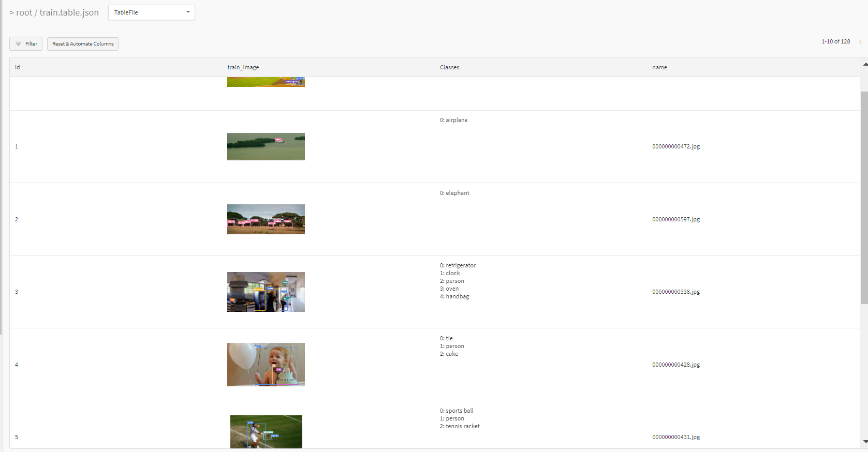The width and height of the screenshot is (868, 452).
Task: Click the '0: sports ball' class label
Action: point(457,411)
